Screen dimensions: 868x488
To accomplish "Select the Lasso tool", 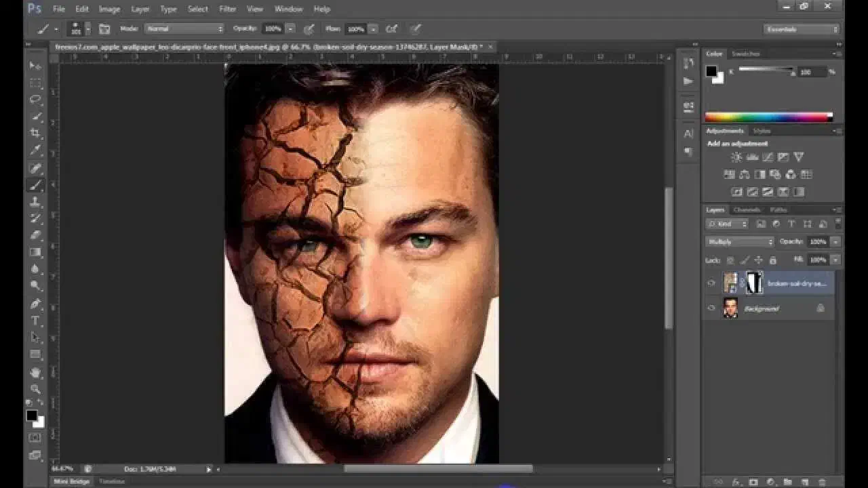I will point(35,100).
